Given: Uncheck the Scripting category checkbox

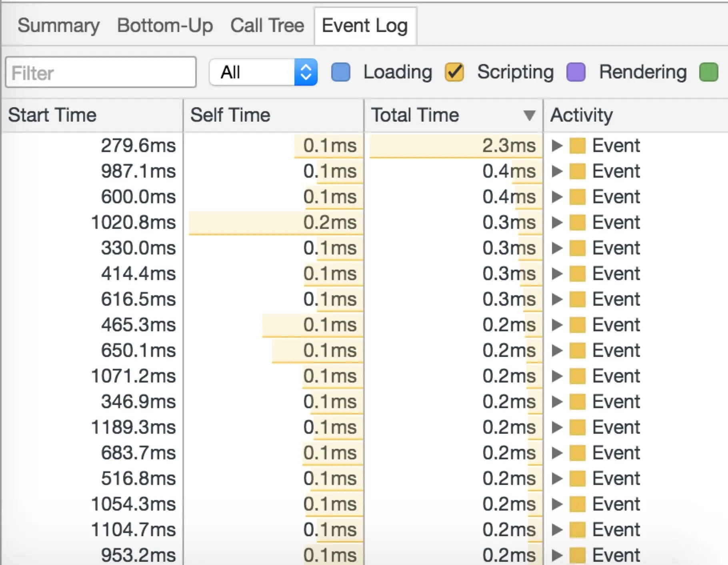Looking at the screenshot, I should pyautogui.click(x=454, y=72).
